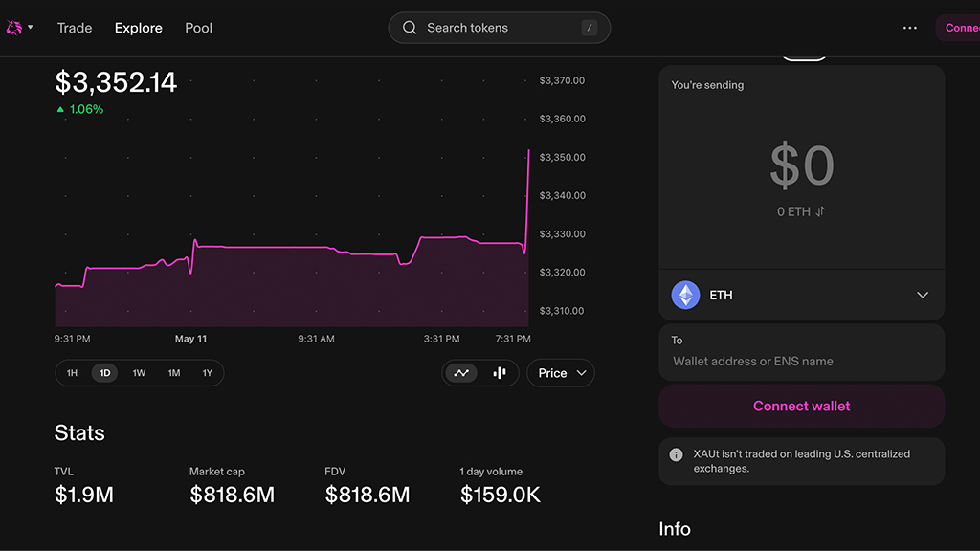Go to the Trade tab
Image resolution: width=980 pixels, height=551 pixels.
[x=75, y=28]
